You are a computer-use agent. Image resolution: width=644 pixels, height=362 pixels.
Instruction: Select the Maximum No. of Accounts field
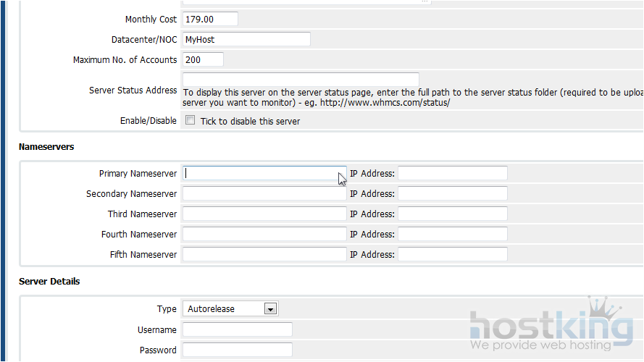[203, 59]
